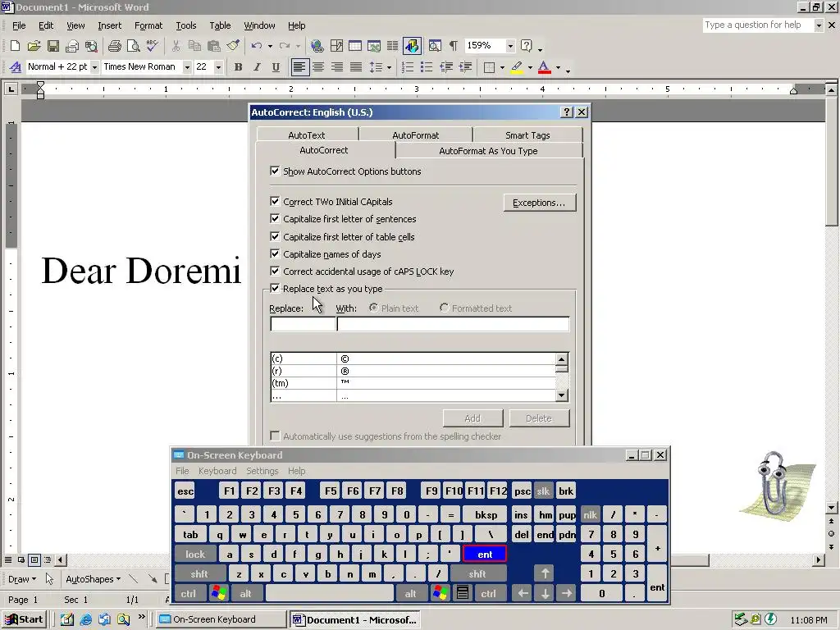This screenshot has height=630, width=840.
Task: Switch to AutoFormat As You Type tab
Action: [489, 151]
